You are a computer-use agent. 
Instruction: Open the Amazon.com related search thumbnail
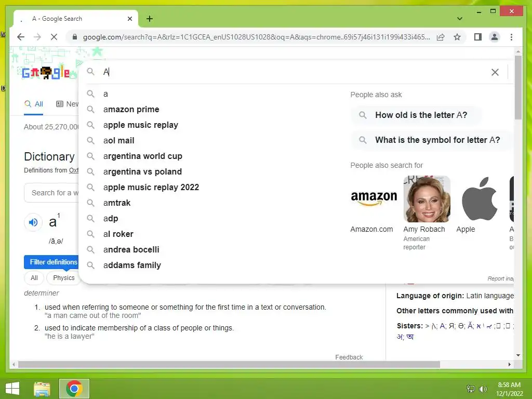(x=374, y=199)
